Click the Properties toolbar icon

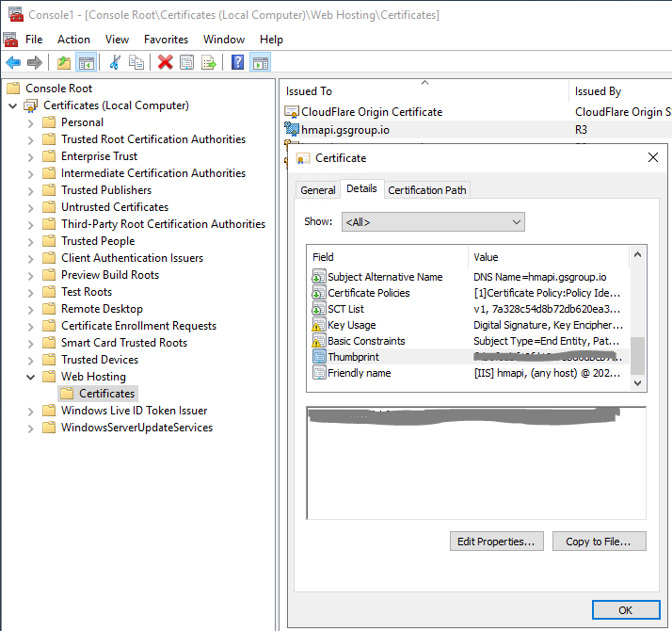[186, 62]
